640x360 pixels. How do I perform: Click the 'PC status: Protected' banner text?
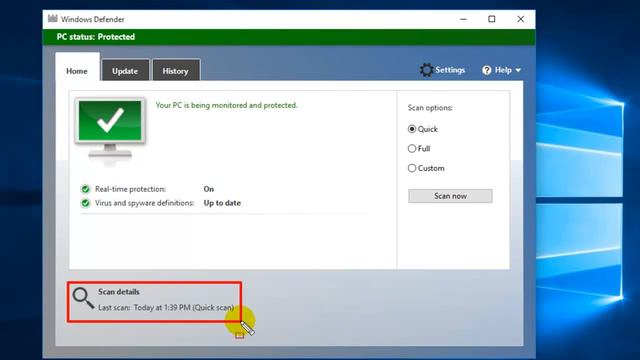(96, 37)
